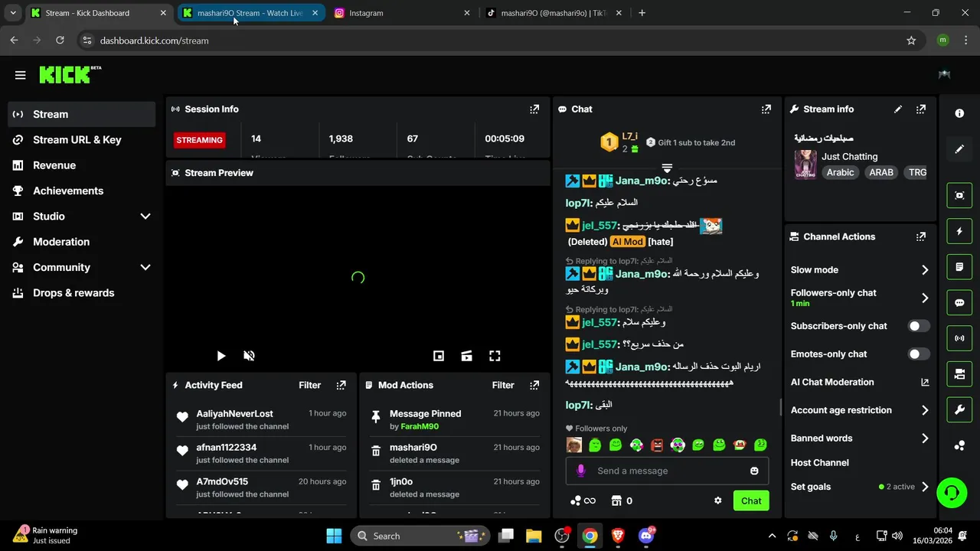Viewport: 980px width, 551px height.
Task: Expand Set goals settings
Action: pos(925,487)
